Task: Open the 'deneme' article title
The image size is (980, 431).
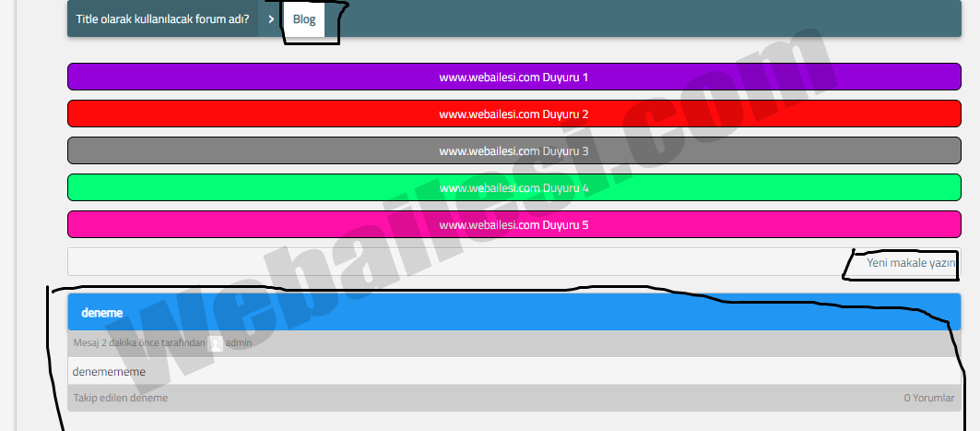Action: click(x=102, y=313)
